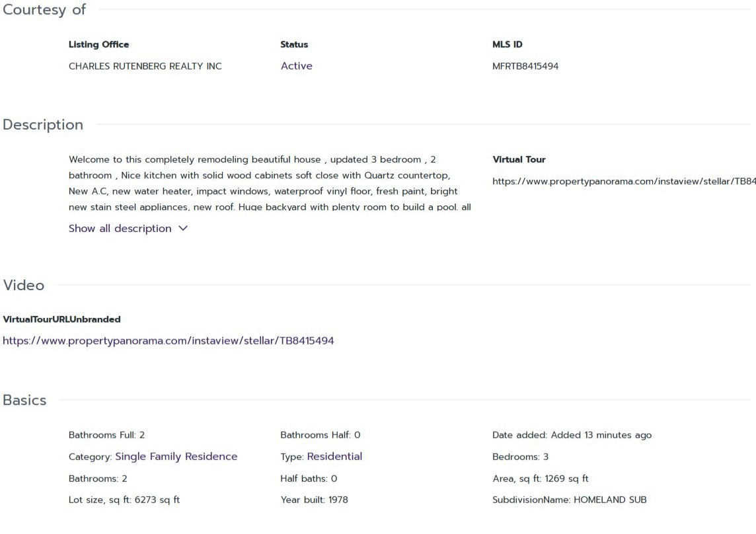
Task: Click the Charles Rutenberg Realty Inc office name
Action: point(145,66)
